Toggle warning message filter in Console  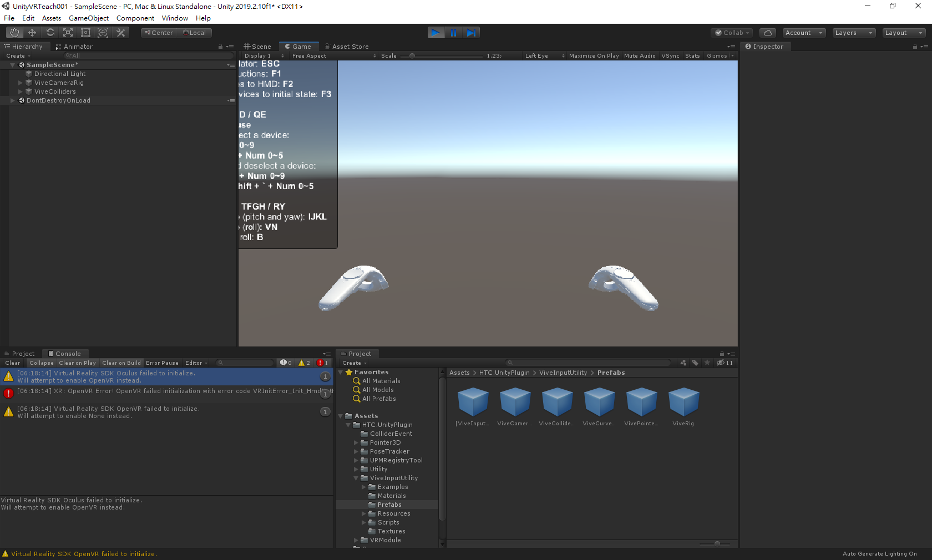[304, 363]
